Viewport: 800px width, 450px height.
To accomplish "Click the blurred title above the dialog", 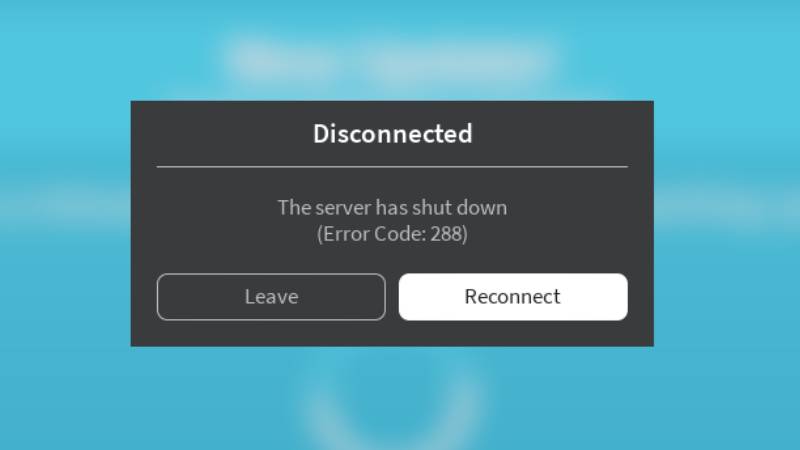I will tap(388, 59).
